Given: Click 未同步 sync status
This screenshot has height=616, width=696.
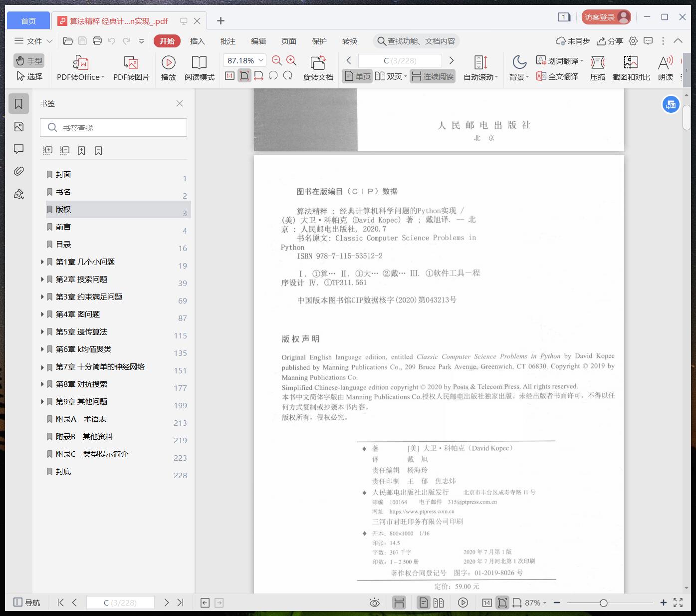Looking at the screenshot, I should point(573,41).
